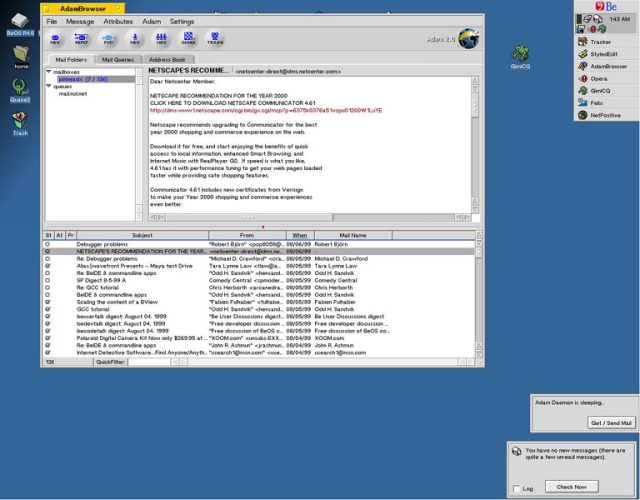The height and width of the screenshot is (500, 640).
Task: Open the Settings menu
Action: tap(182, 21)
